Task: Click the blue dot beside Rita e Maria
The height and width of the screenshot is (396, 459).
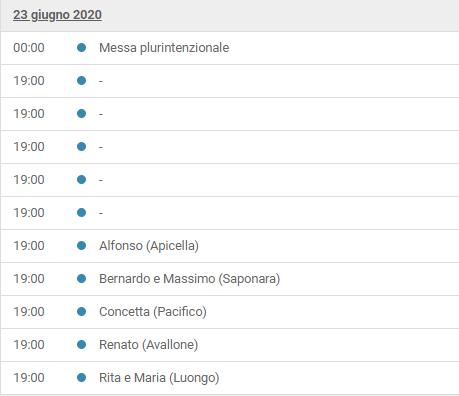Action: (x=81, y=378)
